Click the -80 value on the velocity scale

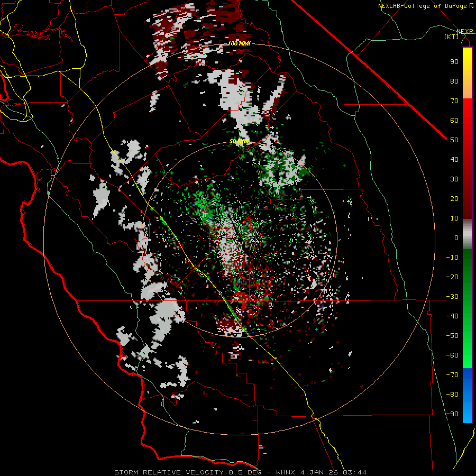452,395
